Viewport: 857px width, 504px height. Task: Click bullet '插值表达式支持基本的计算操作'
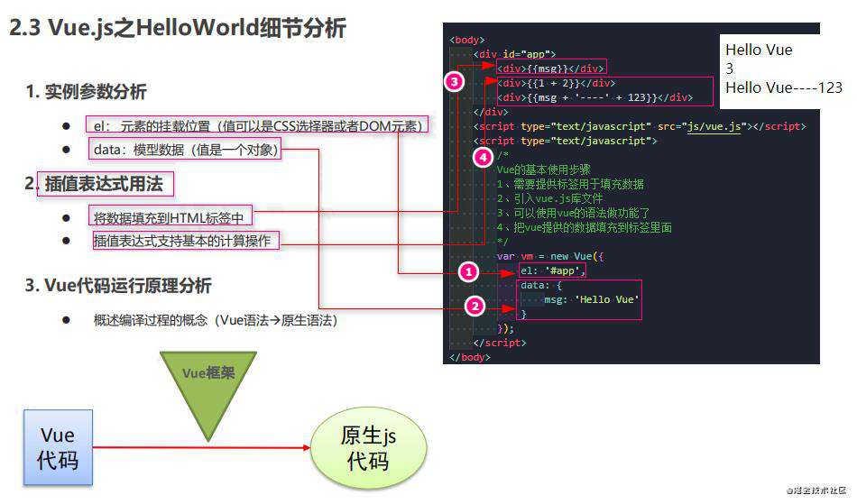[182, 240]
